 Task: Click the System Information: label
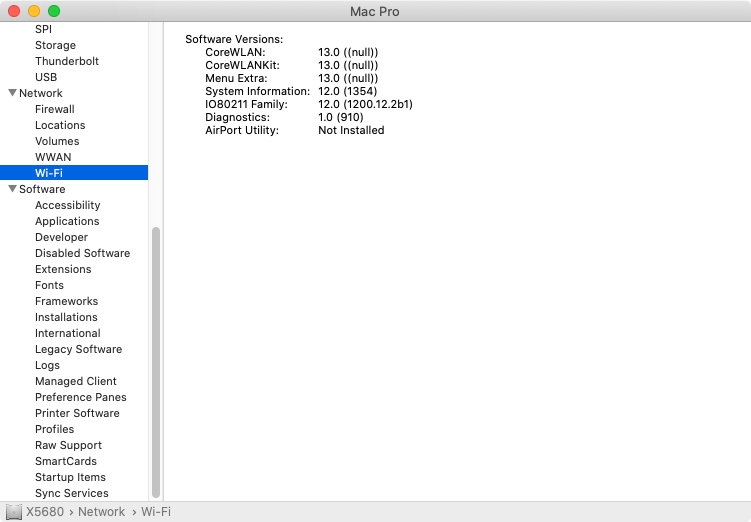click(258, 91)
